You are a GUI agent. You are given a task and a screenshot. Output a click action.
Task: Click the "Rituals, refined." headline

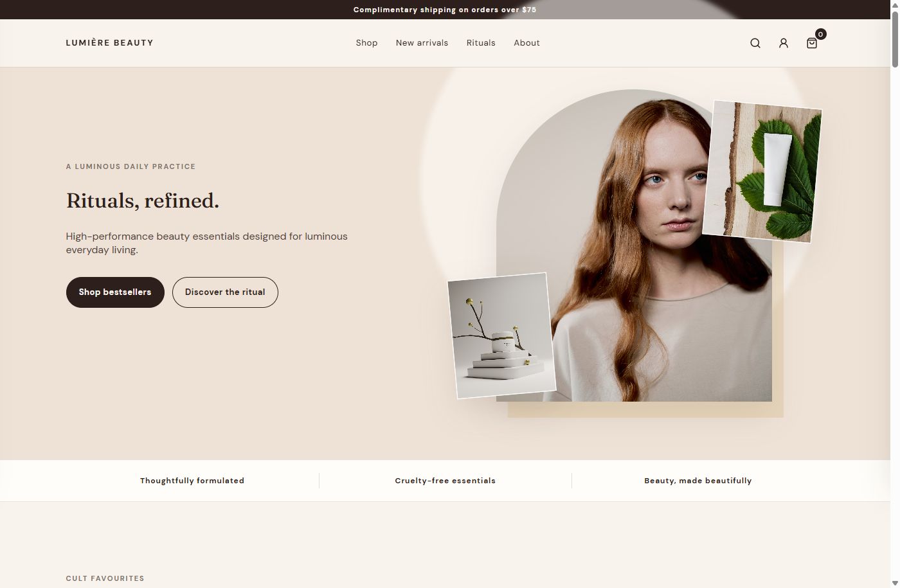[x=143, y=200]
